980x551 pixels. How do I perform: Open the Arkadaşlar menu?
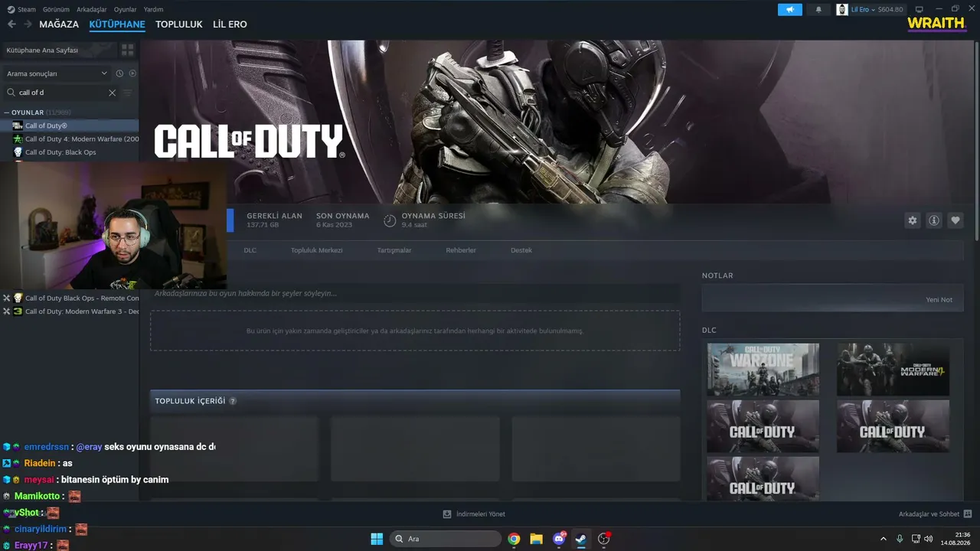(x=92, y=9)
